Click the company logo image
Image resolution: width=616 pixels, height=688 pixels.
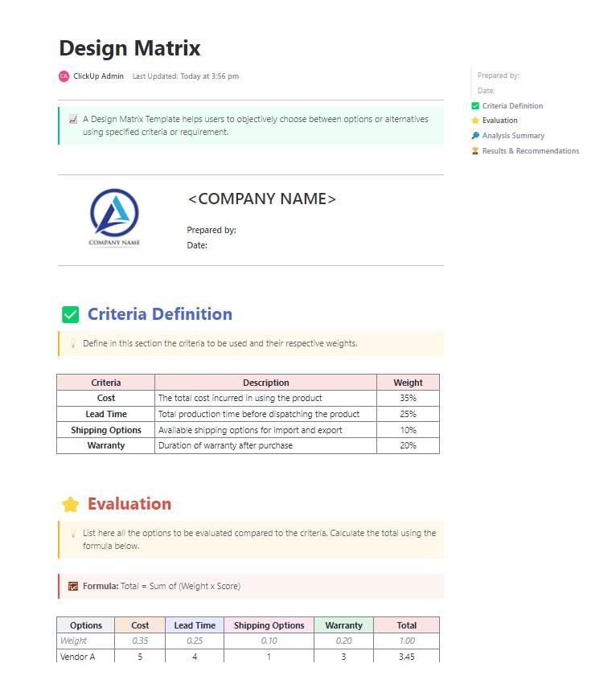(114, 218)
